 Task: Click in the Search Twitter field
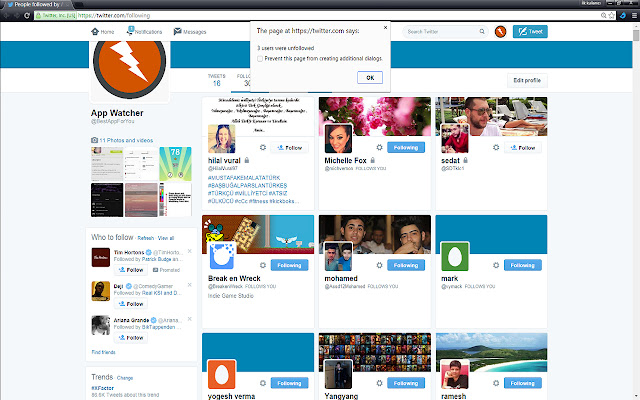442,32
